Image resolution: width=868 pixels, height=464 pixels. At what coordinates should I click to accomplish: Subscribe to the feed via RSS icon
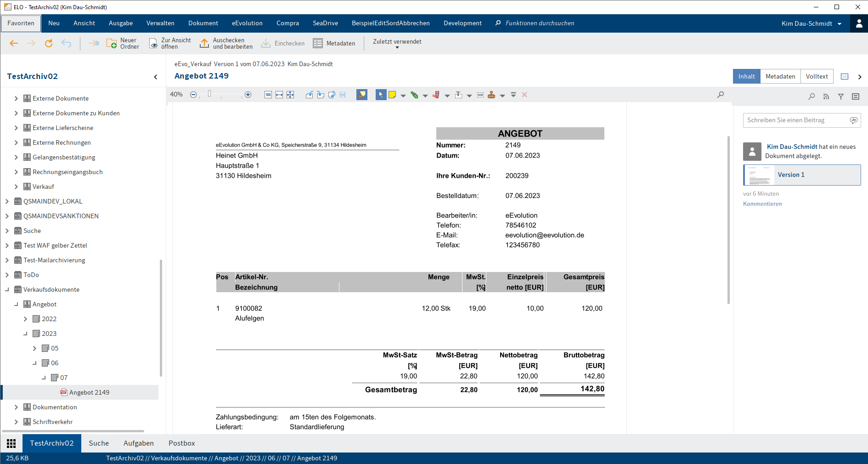click(826, 96)
